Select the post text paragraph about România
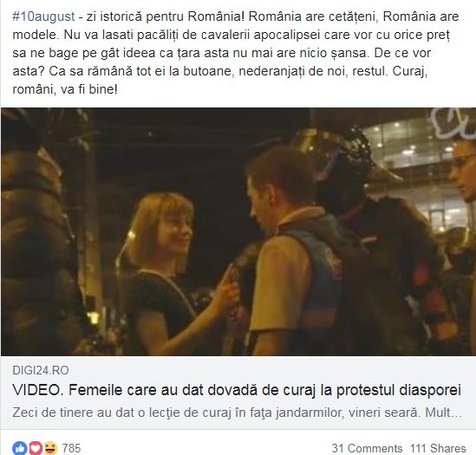The height and width of the screenshot is (455, 476). click(235, 53)
